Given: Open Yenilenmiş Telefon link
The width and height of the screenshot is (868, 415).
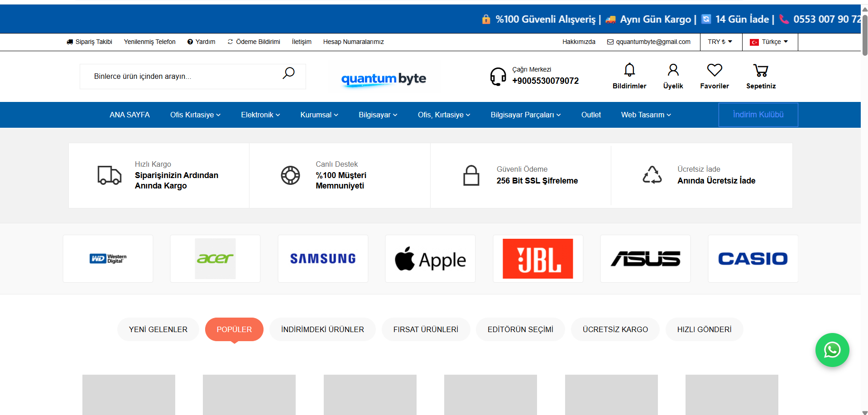Looking at the screenshot, I should pyautogui.click(x=149, y=42).
